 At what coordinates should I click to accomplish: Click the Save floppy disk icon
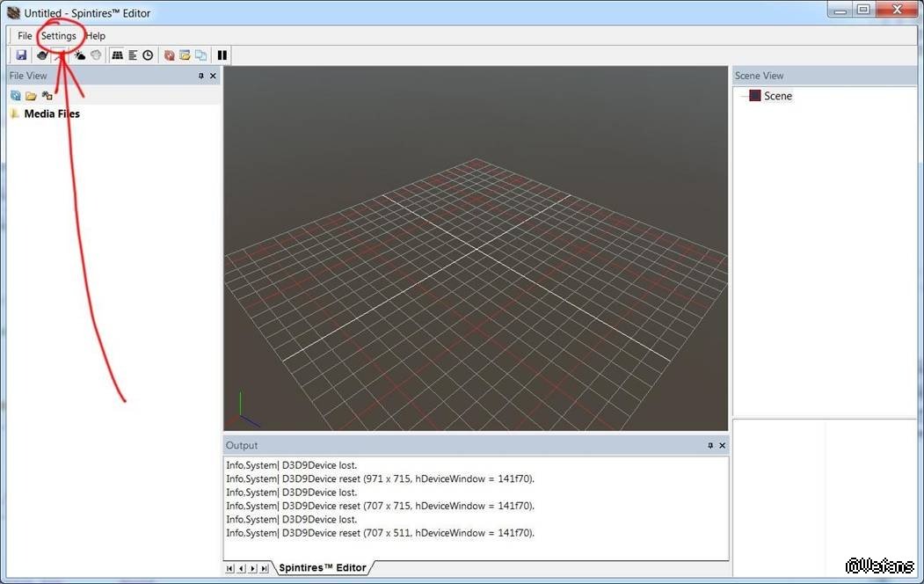(x=21, y=55)
